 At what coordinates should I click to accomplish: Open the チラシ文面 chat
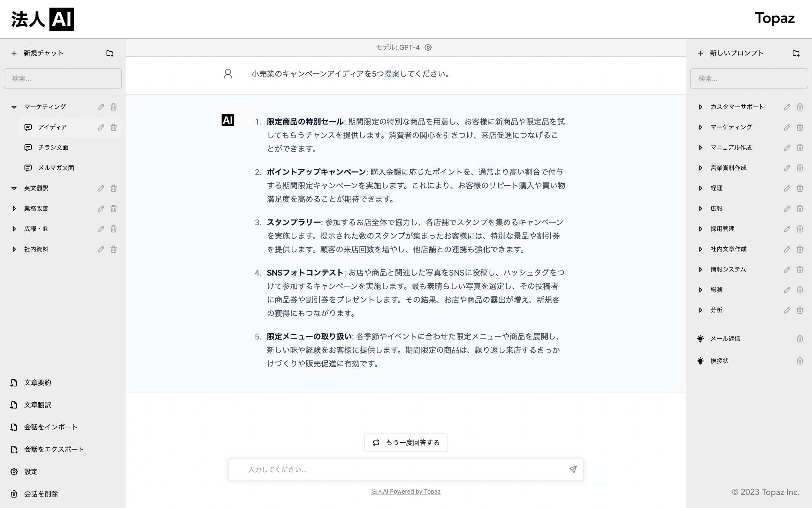(53, 148)
